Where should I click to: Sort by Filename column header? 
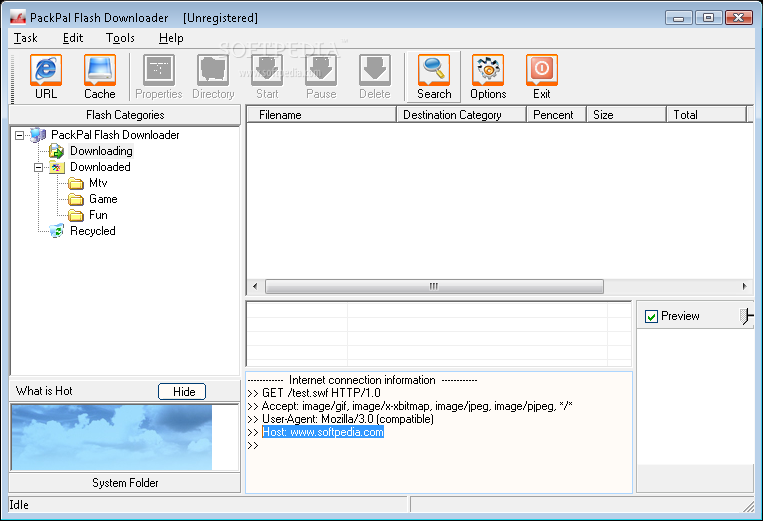point(321,115)
